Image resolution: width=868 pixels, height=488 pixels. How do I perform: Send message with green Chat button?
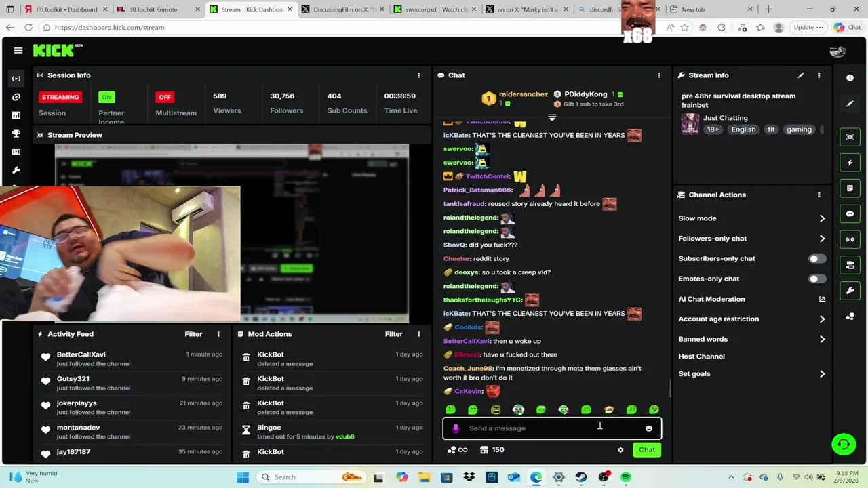point(647,450)
